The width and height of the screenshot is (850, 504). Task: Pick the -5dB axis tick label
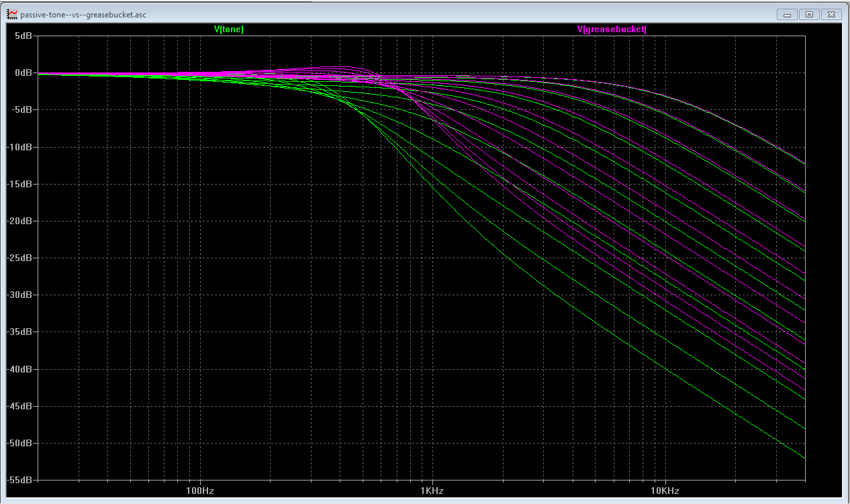tap(21, 110)
